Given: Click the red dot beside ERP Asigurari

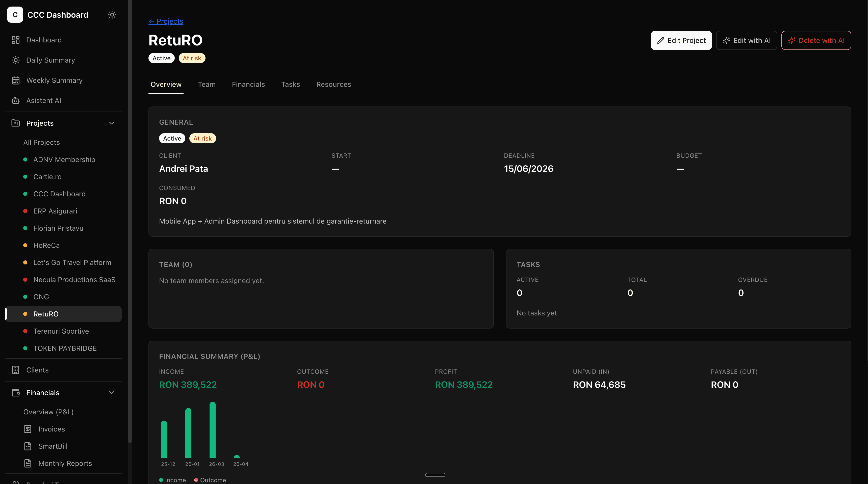Looking at the screenshot, I should tap(25, 211).
